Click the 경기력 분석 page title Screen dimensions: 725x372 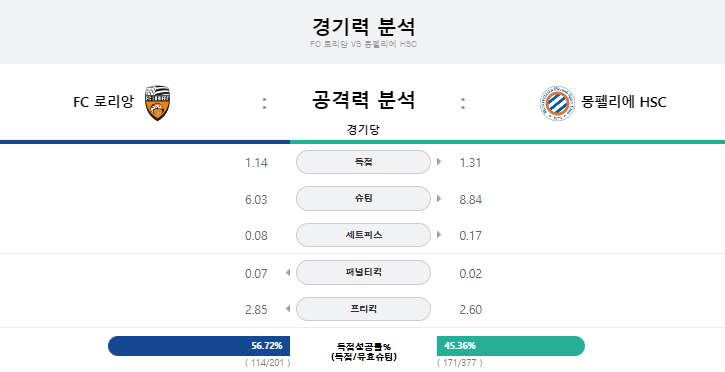363,27
